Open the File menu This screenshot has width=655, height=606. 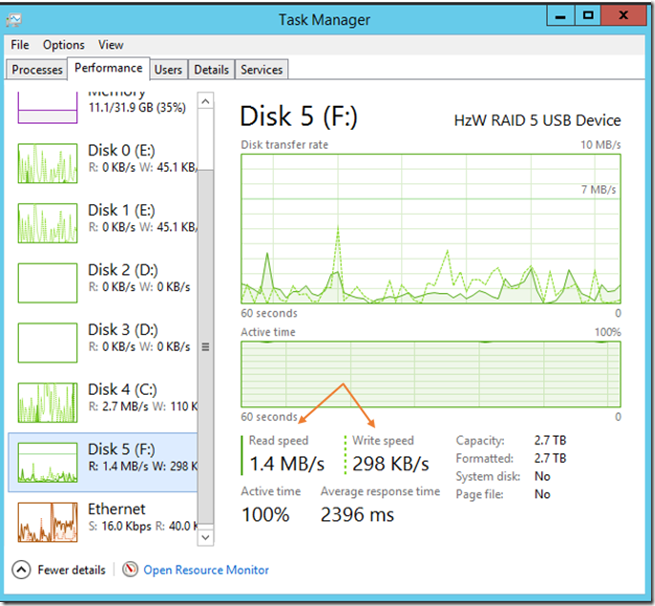[20, 45]
